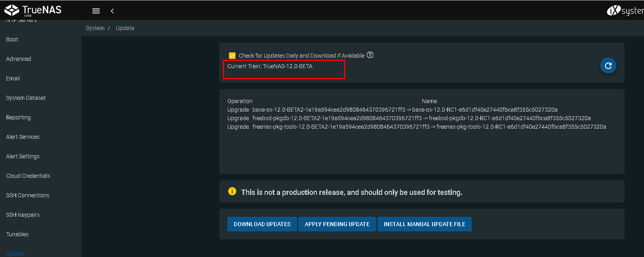The width and height of the screenshot is (644, 257).
Task: Click the TrueNAS Core logo
Action: coord(33,10)
